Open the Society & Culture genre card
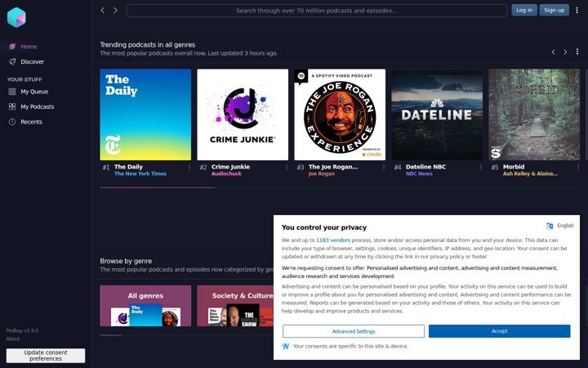Screen dimensions: 588x368 coord(235,306)
